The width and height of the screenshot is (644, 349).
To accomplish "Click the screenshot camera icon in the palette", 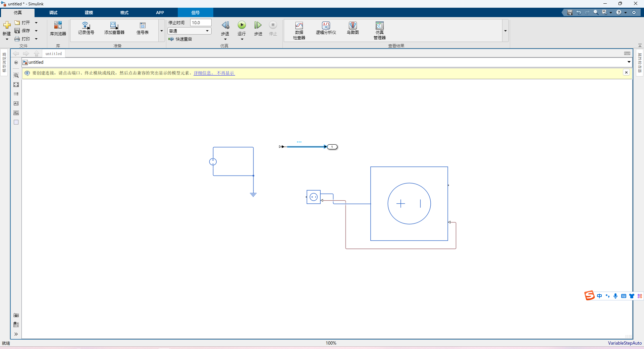I will coord(16,315).
